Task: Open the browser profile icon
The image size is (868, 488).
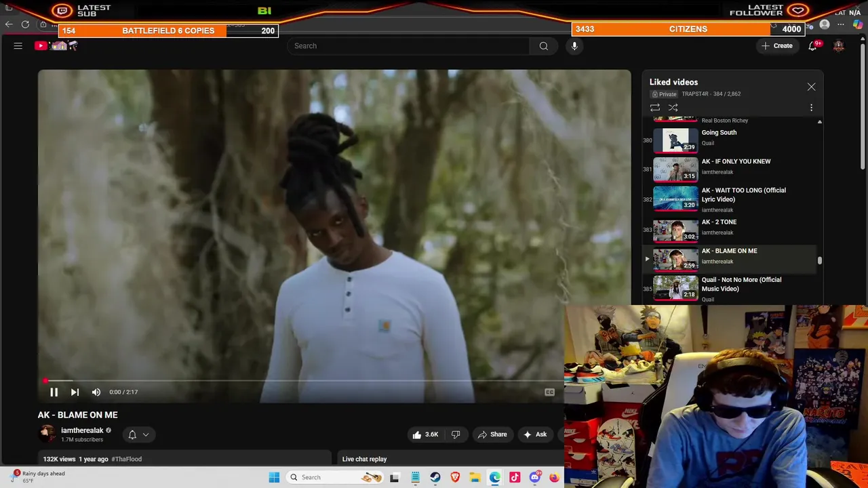Action: 825,24
